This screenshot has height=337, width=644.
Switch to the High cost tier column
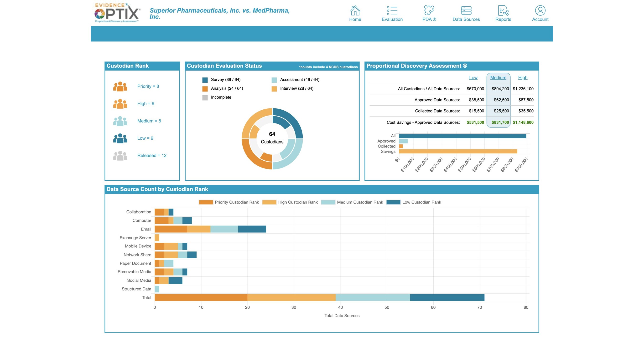(x=523, y=77)
